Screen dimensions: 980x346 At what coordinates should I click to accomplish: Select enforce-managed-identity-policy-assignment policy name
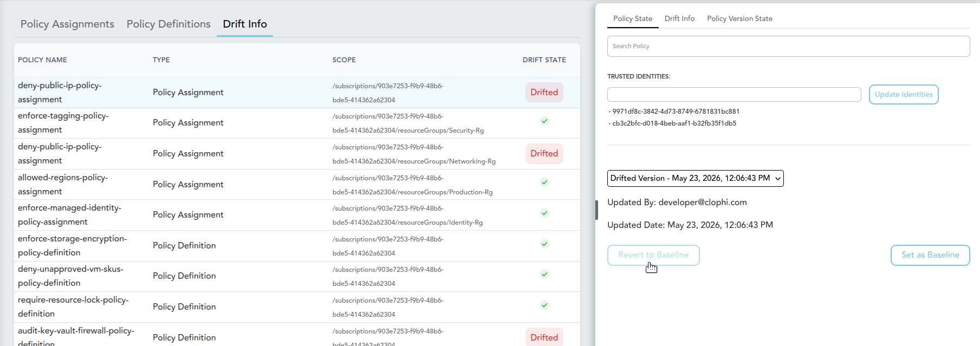pos(70,215)
